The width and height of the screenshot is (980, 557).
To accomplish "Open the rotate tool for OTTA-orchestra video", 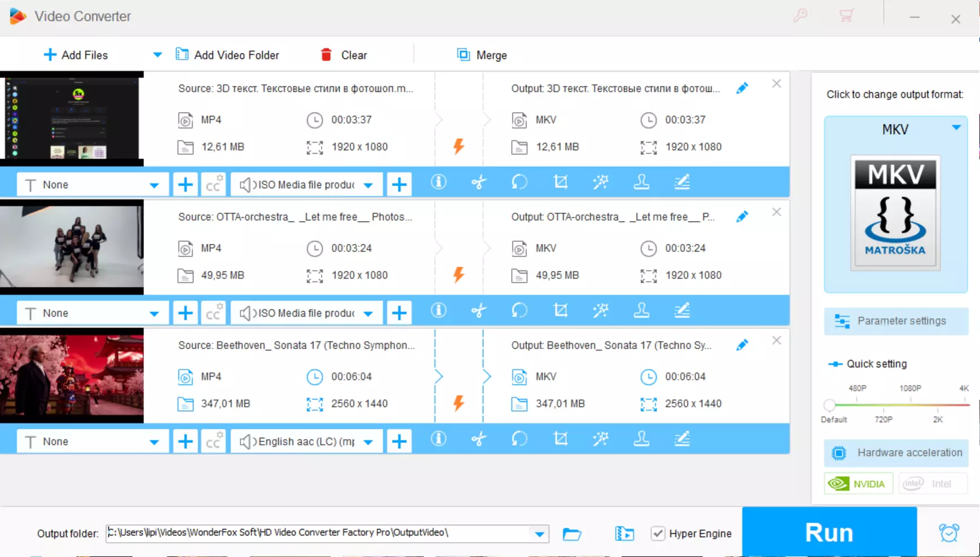I will pyautogui.click(x=519, y=311).
